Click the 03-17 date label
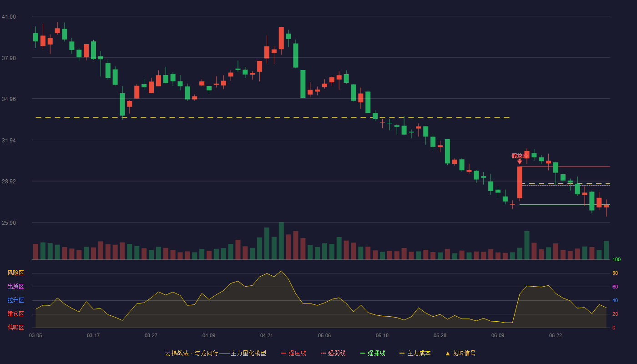Viewport: 637px width, 364px height. point(93,335)
